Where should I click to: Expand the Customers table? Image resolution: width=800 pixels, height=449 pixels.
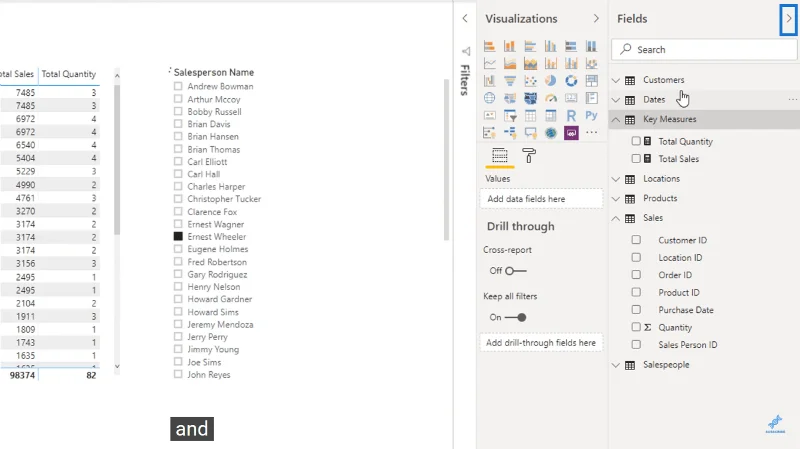tap(616, 80)
